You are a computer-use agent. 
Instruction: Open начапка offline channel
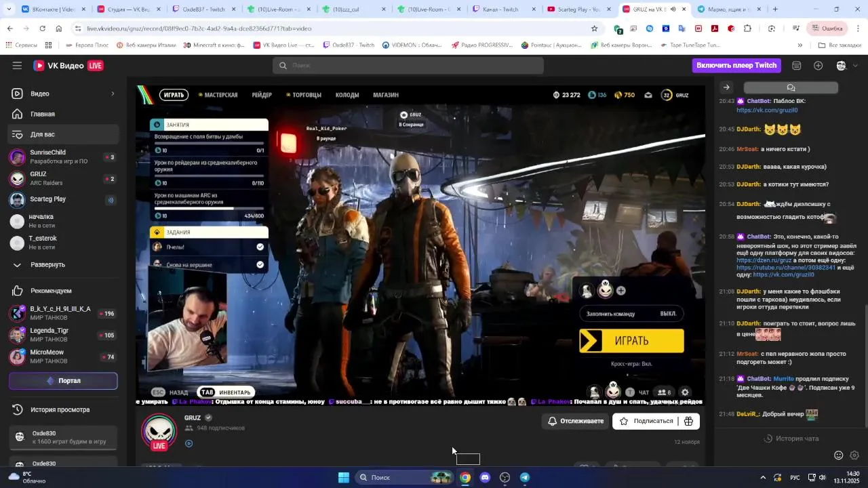64,221
